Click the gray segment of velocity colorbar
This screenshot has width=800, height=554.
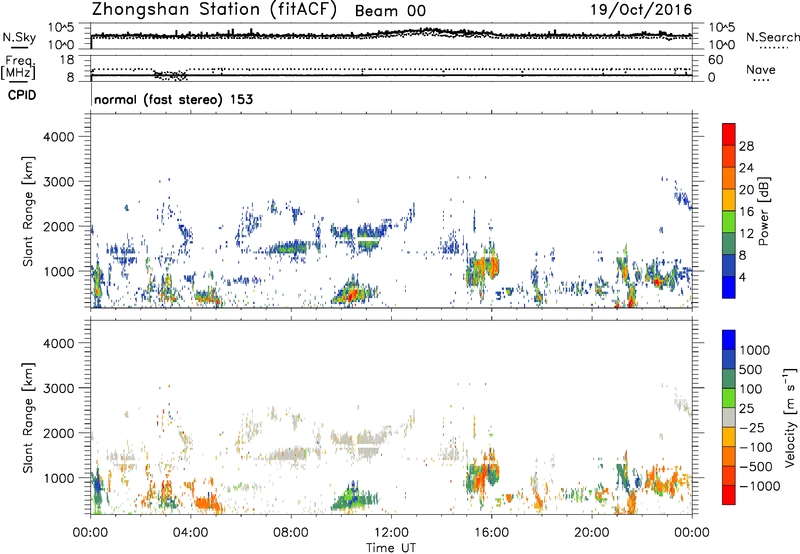coord(729,417)
